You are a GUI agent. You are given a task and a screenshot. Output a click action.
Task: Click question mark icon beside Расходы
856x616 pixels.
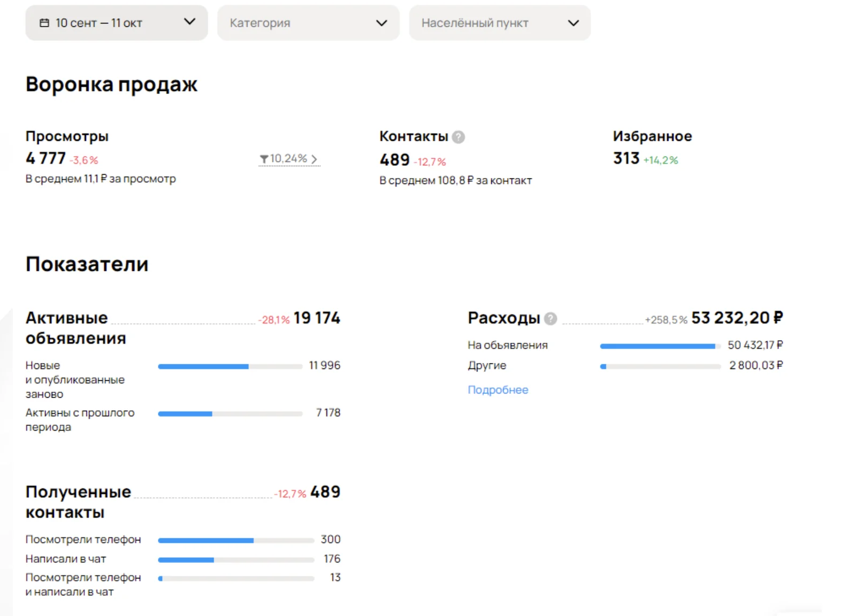[x=551, y=319]
